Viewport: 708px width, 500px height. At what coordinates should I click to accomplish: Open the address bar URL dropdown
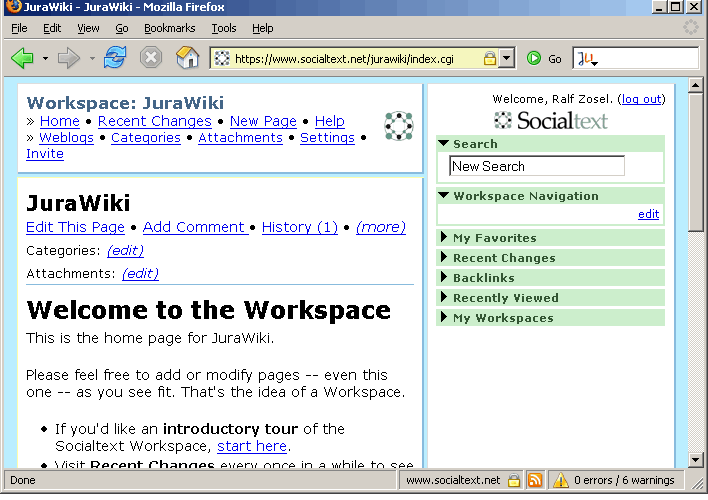point(507,59)
